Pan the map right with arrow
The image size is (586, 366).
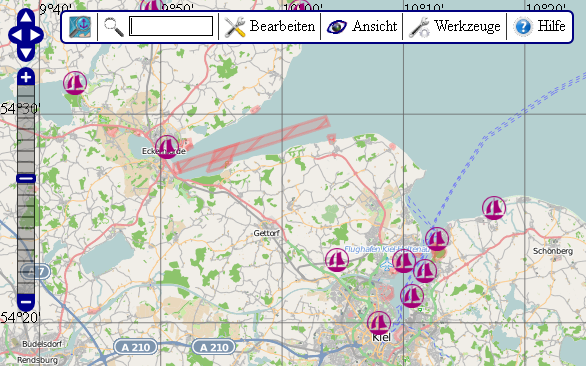click(x=36, y=35)
